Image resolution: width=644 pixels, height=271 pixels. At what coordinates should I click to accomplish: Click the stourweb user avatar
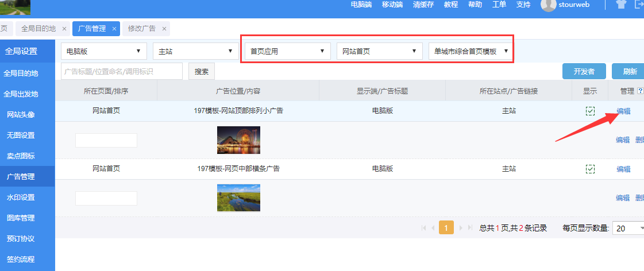549,5
